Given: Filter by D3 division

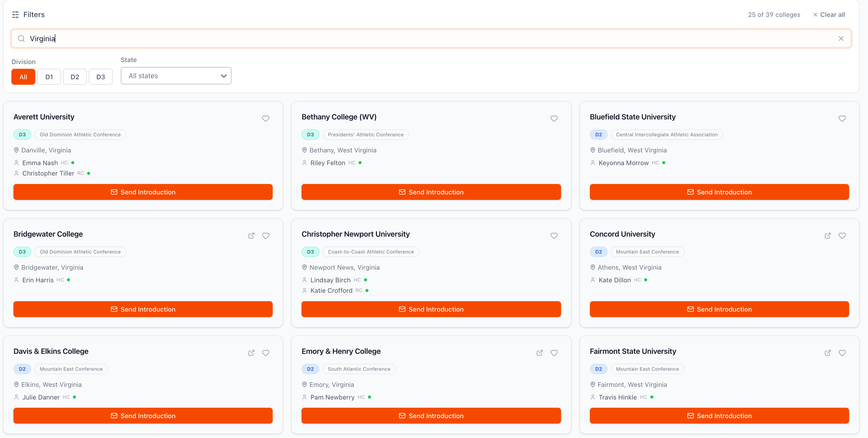Looking at the screenshot, I should (x=101, y=77).
